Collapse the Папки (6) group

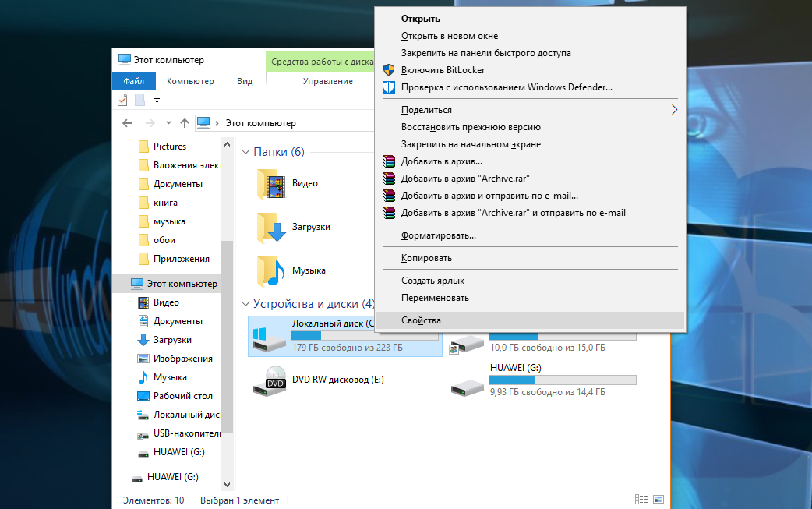coord(245,152)
